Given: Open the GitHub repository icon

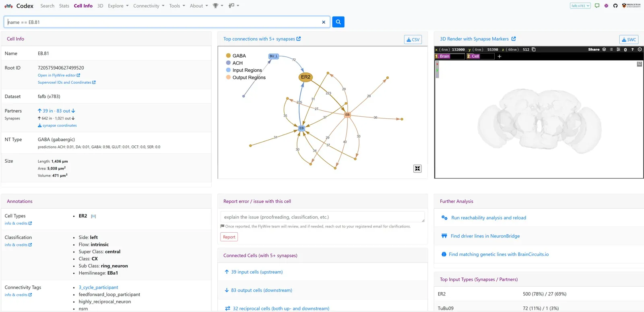Looking at the screenshot, I should pos(615,6).
